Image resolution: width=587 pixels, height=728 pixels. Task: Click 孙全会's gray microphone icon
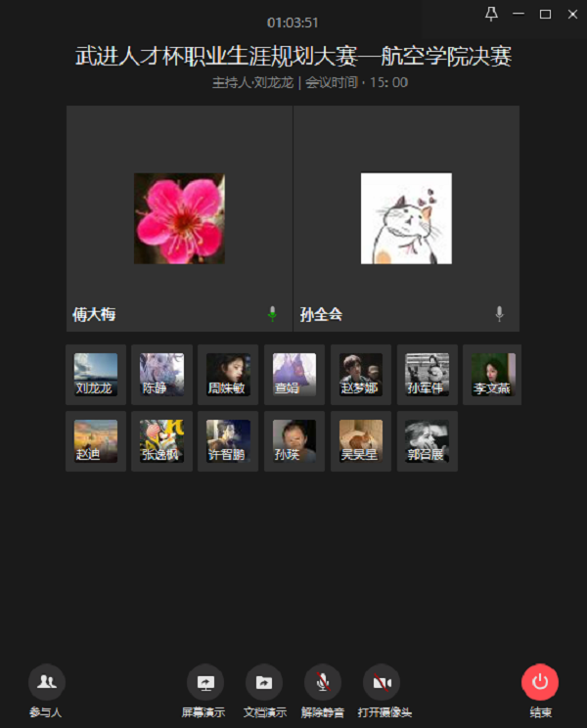499,314
